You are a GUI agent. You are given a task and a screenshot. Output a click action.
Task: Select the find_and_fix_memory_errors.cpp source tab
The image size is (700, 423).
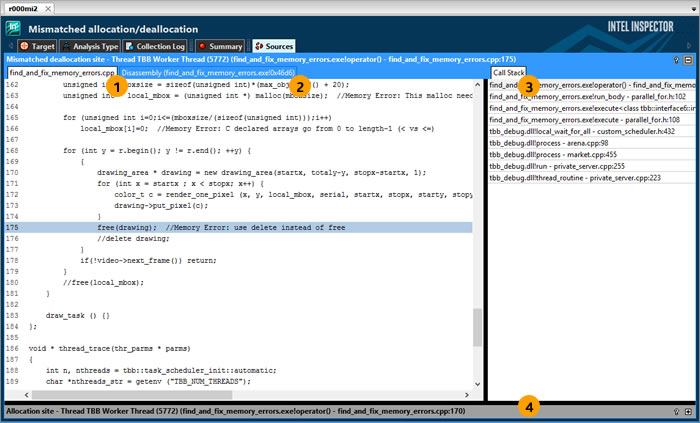[60, 74]
